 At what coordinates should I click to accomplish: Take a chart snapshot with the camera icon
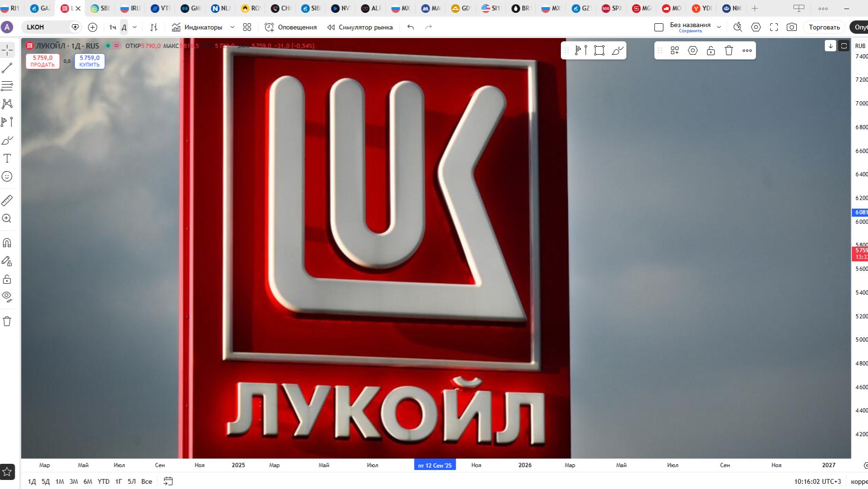[792, 27]
